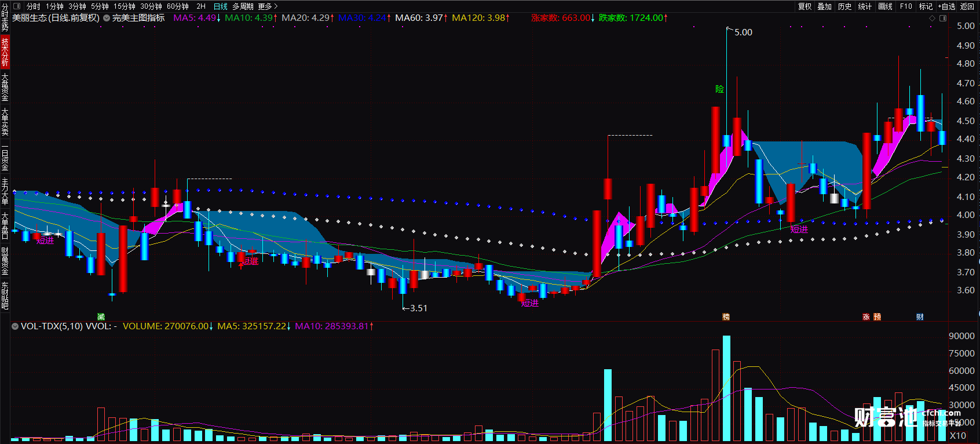Click the volume MA10: 285393.81 readout

[x=334, y=326]
